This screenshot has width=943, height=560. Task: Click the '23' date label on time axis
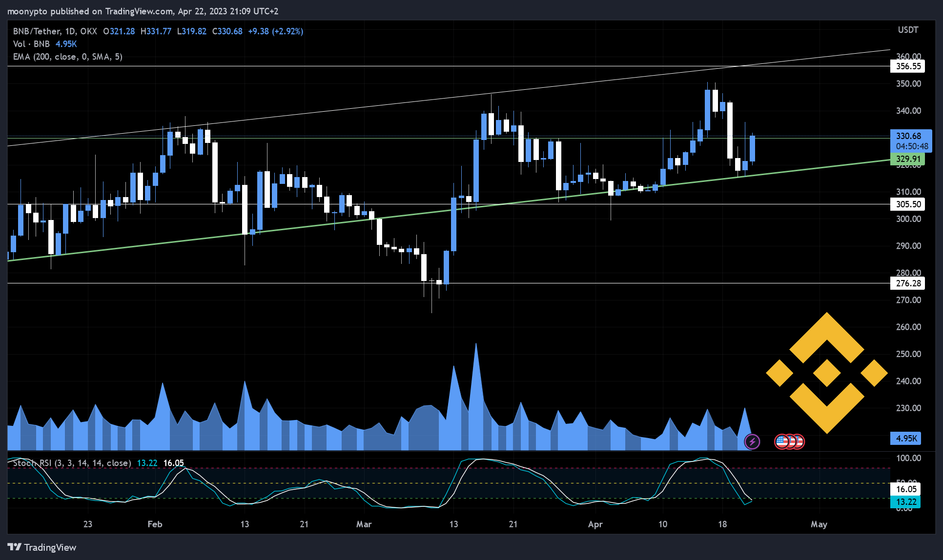pos(88,524)
